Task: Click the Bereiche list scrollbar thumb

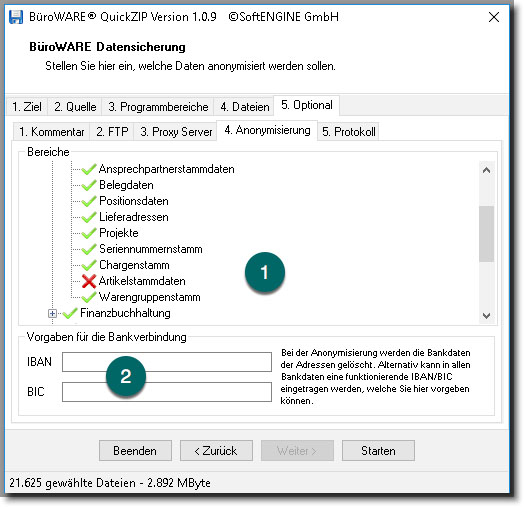Action: coord(486,234)
